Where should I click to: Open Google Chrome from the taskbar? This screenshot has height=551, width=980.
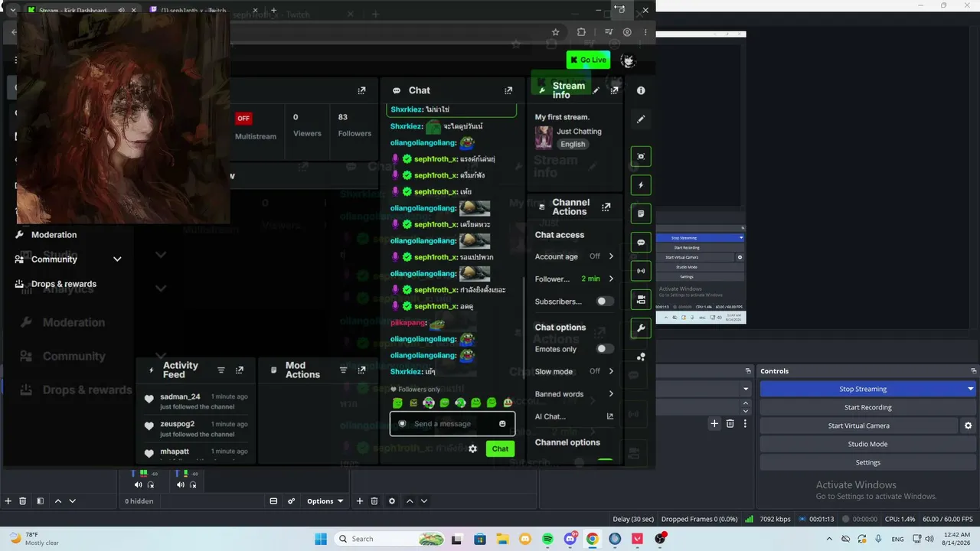592,539
